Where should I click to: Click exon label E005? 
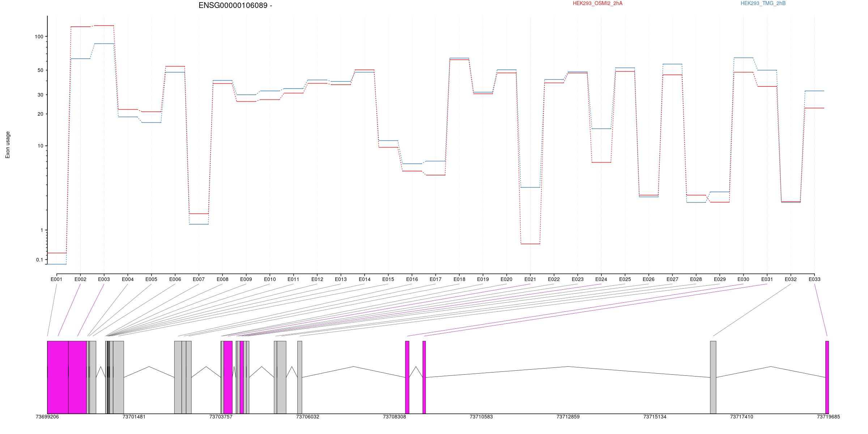tap(151, 279)
